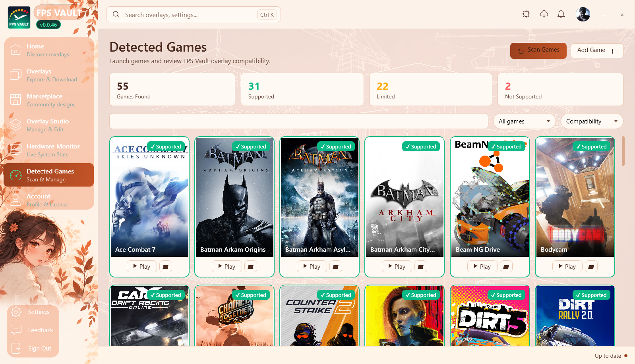Click the Not Supported count card
This screenshot has width=635, height=364.
(560, 89)
